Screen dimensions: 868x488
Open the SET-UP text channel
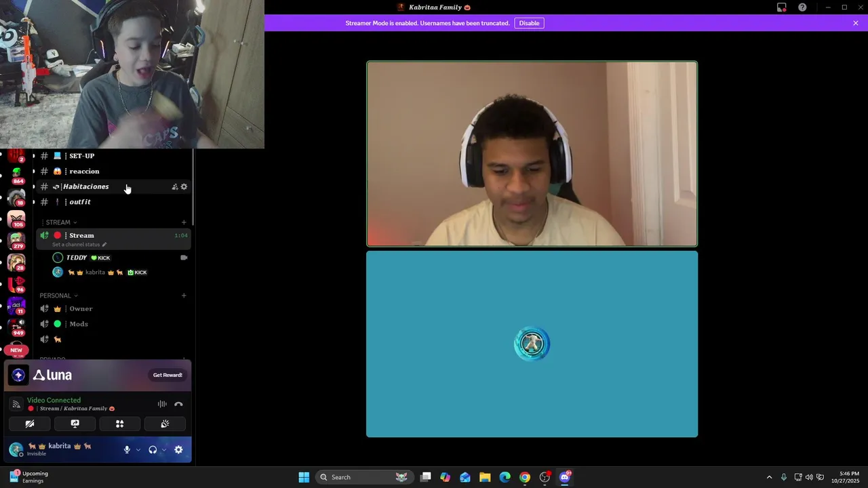(x=113, y=156)
